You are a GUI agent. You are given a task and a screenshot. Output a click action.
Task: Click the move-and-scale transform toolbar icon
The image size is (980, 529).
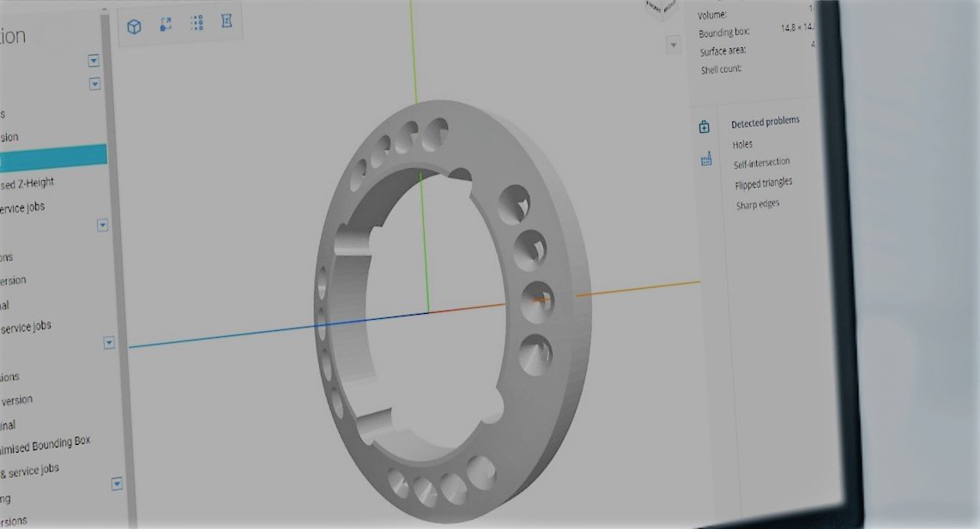(166, 24)
